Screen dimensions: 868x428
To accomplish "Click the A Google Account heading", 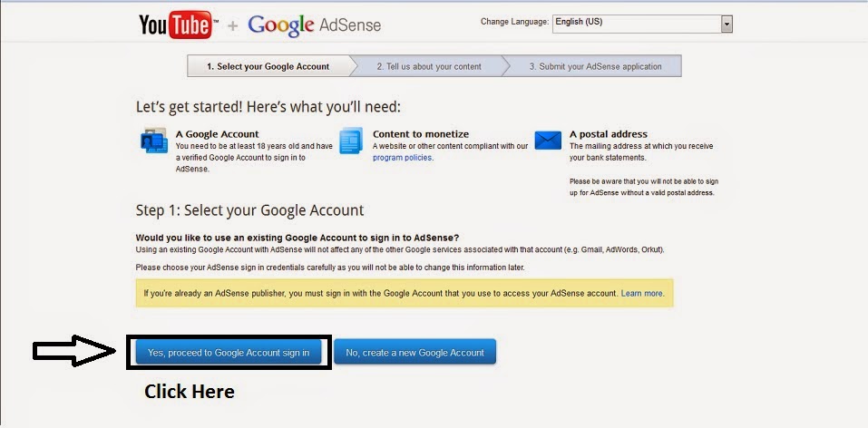I will tap(217, 134).
